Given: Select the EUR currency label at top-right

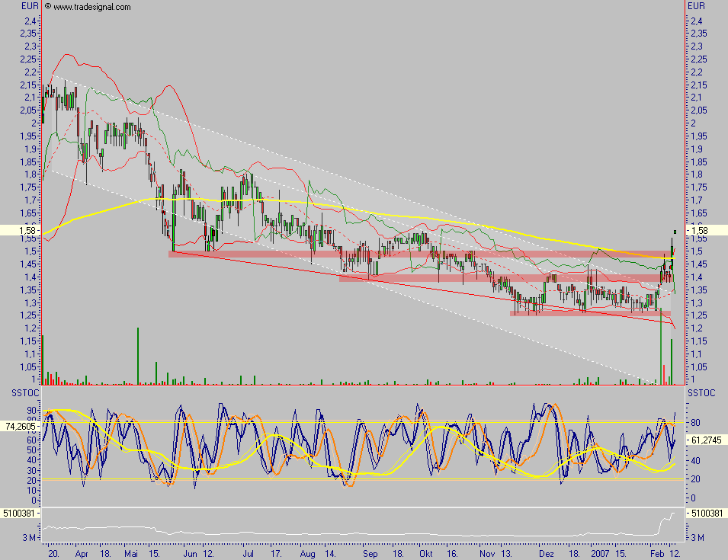Looking at the screenshot, I should point(697,6).
